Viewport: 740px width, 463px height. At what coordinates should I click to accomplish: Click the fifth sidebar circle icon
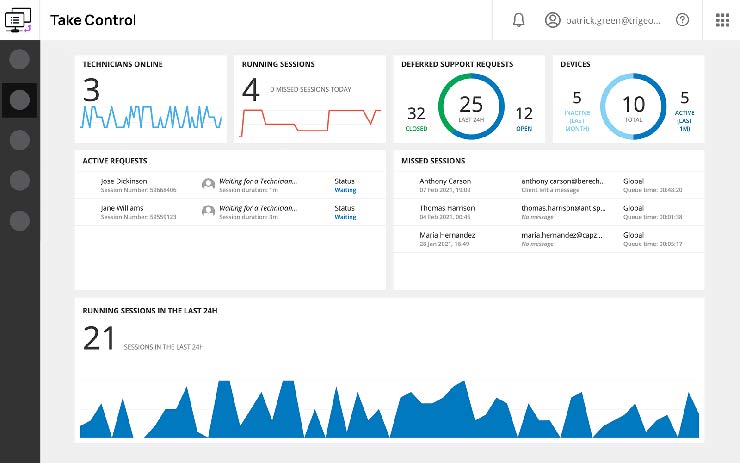(x=19, y=220)
